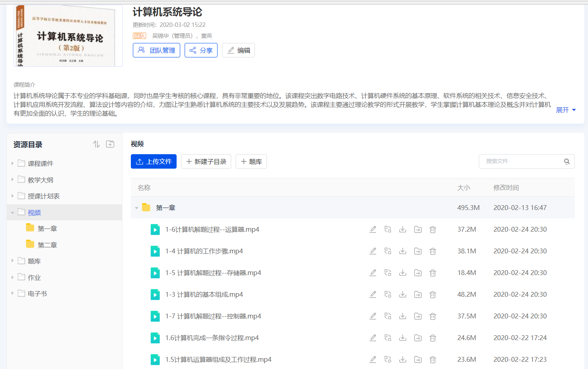Click 展开 to show full course description
Viewport: 588px width, 369px height.
(x=563, y=110)
